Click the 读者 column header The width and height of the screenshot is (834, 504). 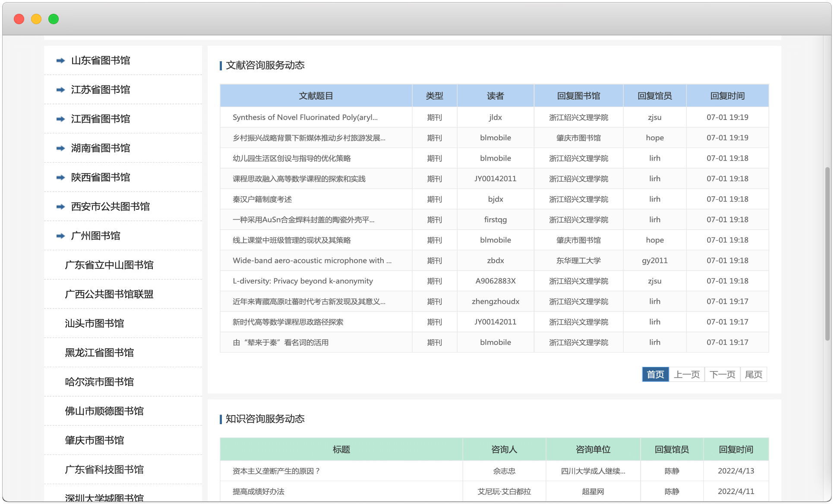coord(496,96)
